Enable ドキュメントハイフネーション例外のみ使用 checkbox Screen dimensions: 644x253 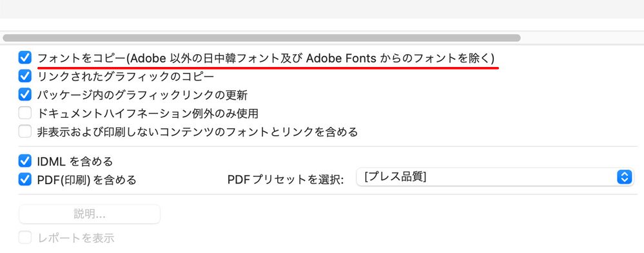click(x=25, y=113)
